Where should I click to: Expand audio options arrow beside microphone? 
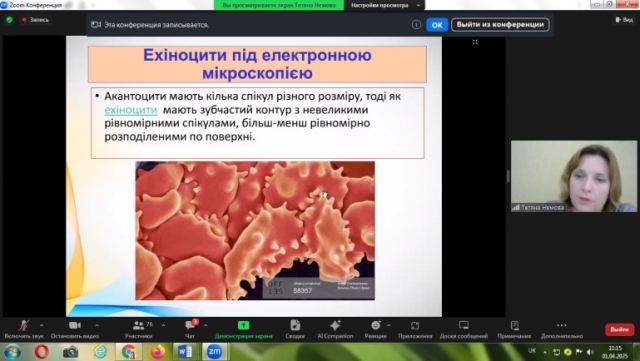[42, 325]
